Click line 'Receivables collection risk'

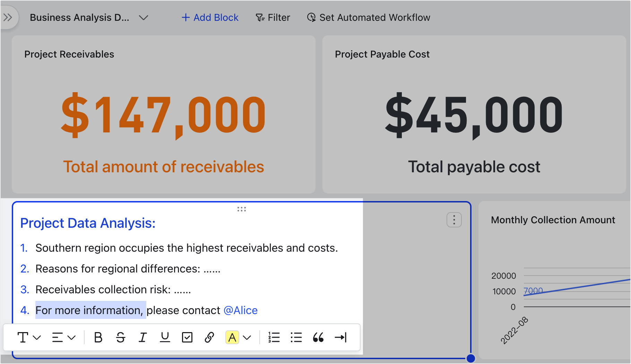coord(113,290)
